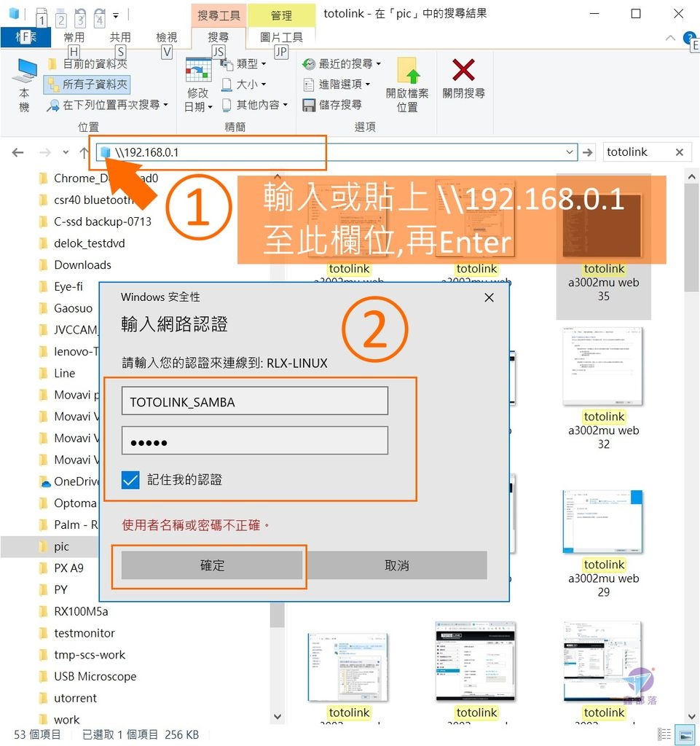Close the Windows 安全性 dialog
The image size is (700, 746).
(489, 298)
